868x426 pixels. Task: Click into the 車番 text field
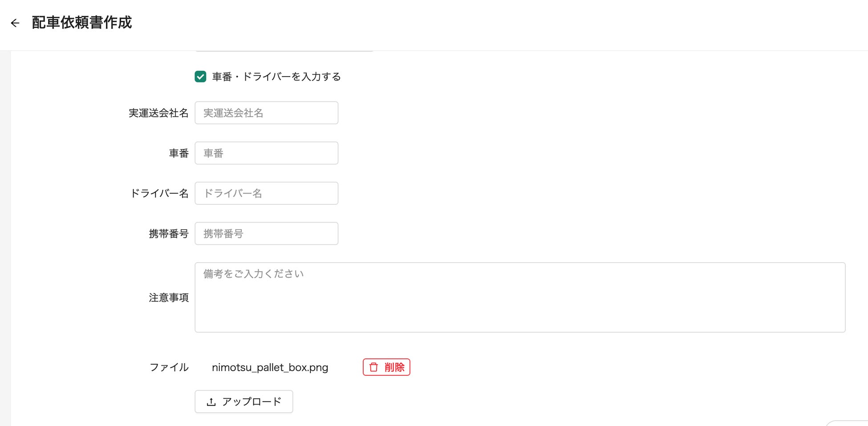click(x=266, y=153)
